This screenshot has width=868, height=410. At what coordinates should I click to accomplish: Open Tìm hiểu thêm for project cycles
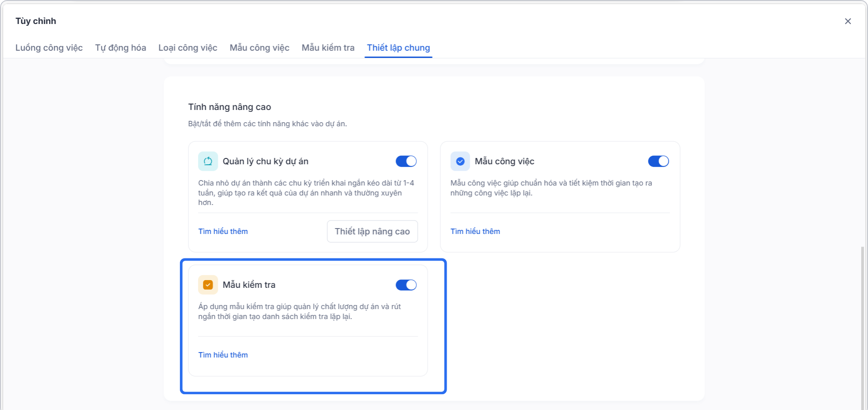[223, 231]
